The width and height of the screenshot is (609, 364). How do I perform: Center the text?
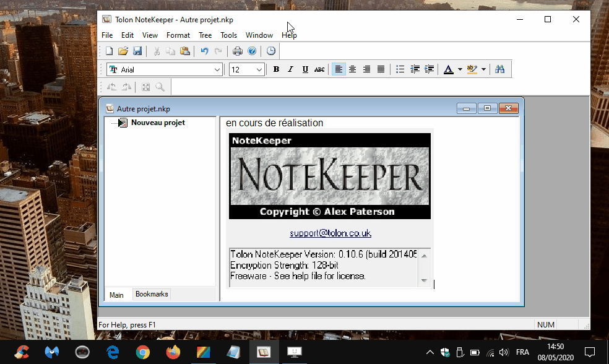tap(352, 69)
